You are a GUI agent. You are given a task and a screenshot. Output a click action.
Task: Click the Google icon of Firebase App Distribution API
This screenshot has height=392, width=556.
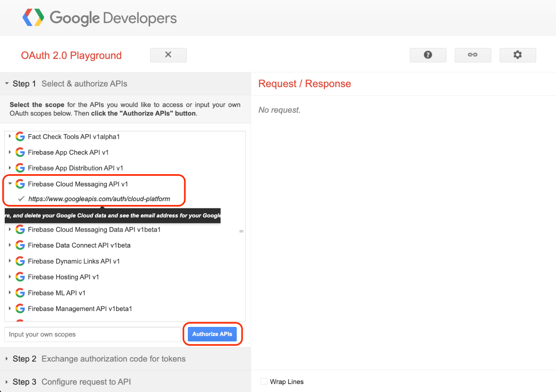click(20, 168)
